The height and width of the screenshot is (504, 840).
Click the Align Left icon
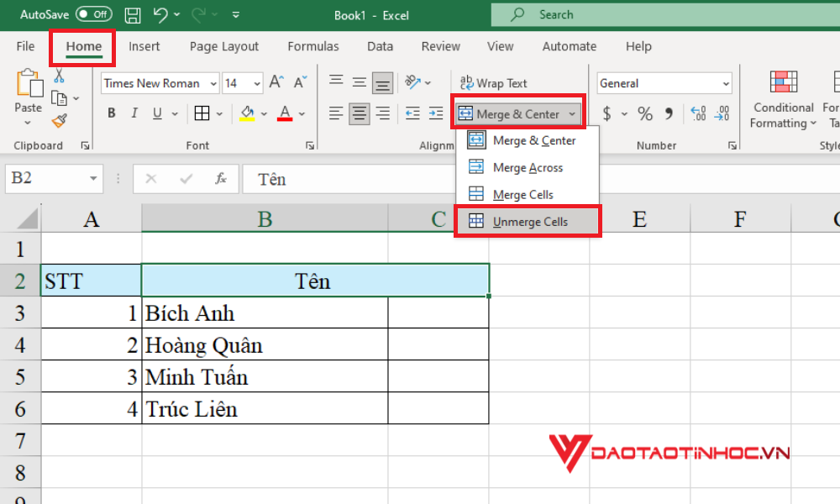point(336,113)
